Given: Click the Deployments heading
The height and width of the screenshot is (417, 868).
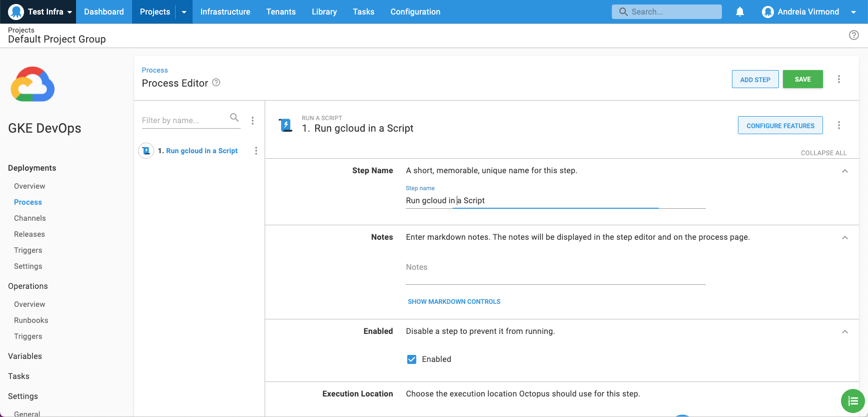Looking at the screenshot, I should pos(32,168).
